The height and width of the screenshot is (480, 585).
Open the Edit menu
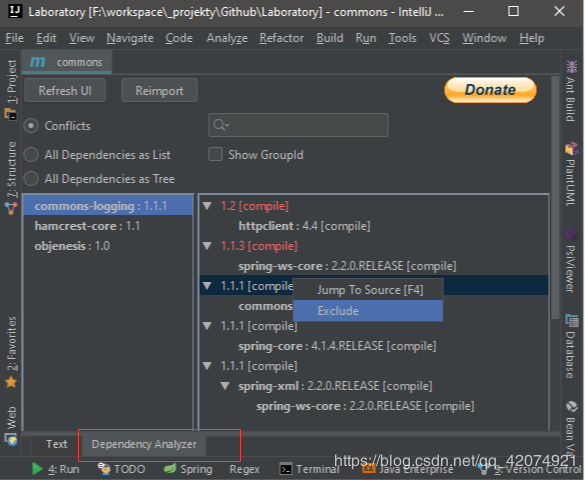tap(46, 38)
